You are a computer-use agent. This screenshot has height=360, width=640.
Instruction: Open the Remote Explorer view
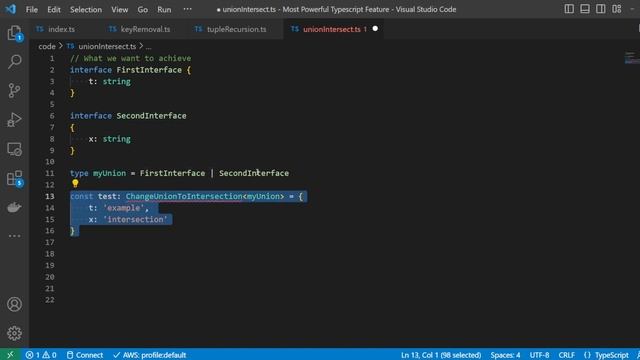pyautogui.click(x=14, y=149)
